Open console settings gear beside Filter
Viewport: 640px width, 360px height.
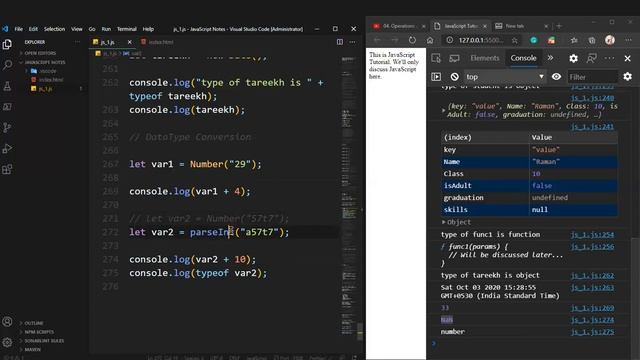pyautogui.click(x=628, y=76)
